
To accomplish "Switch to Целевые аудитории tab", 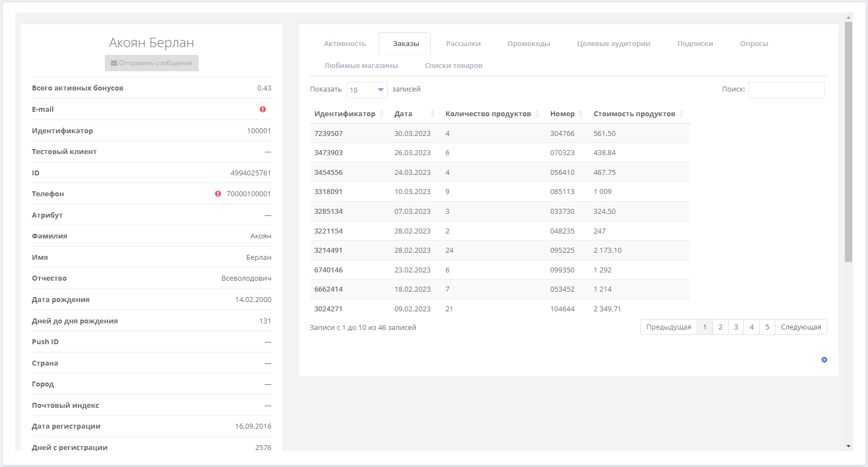I will click(613, 44).
